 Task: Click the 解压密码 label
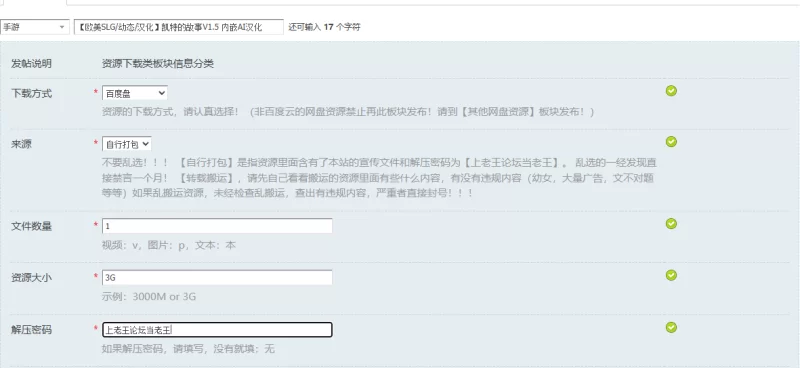pos(31,330)
